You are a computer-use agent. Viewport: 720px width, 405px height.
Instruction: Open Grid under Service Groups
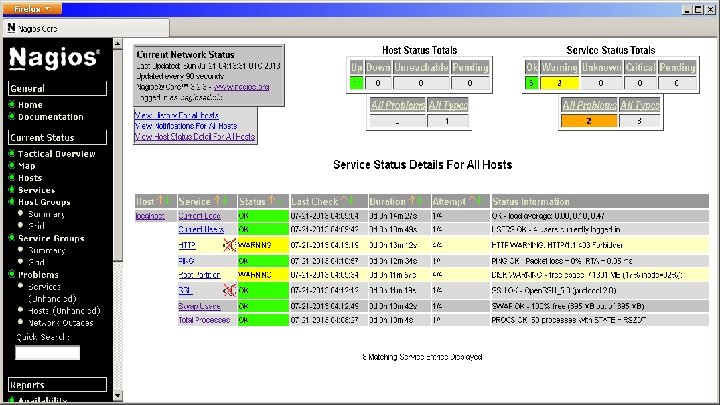click(36, 262)
